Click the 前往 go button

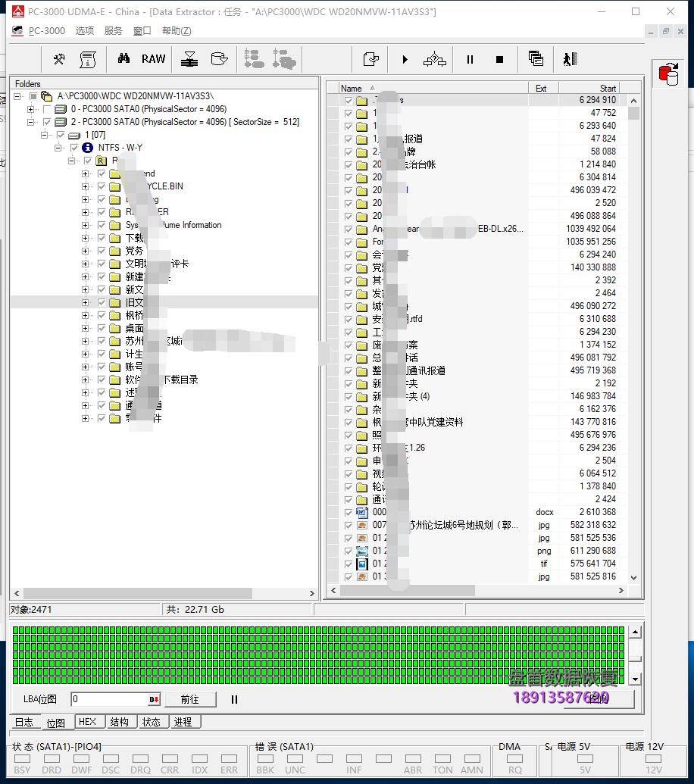click(x=189, y=699)
